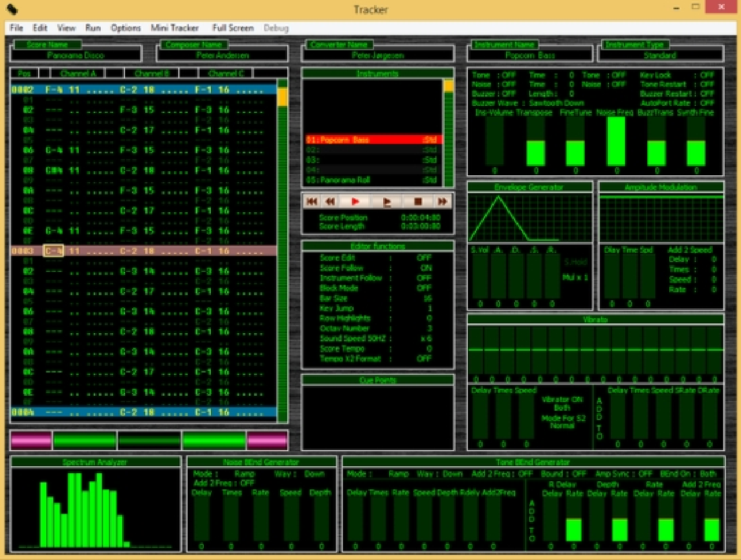
Task: Toggle Bound OFF in Tone BEnd Generator
Action: tap(579, 473)
